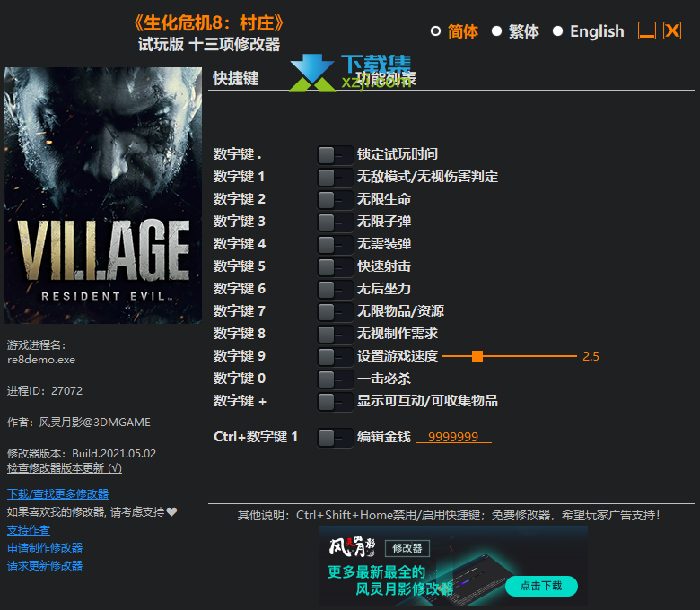The height and width of the screenshot is (610, 700).
Task: Close the trainer with the X icon
Action: click(672, 30)
